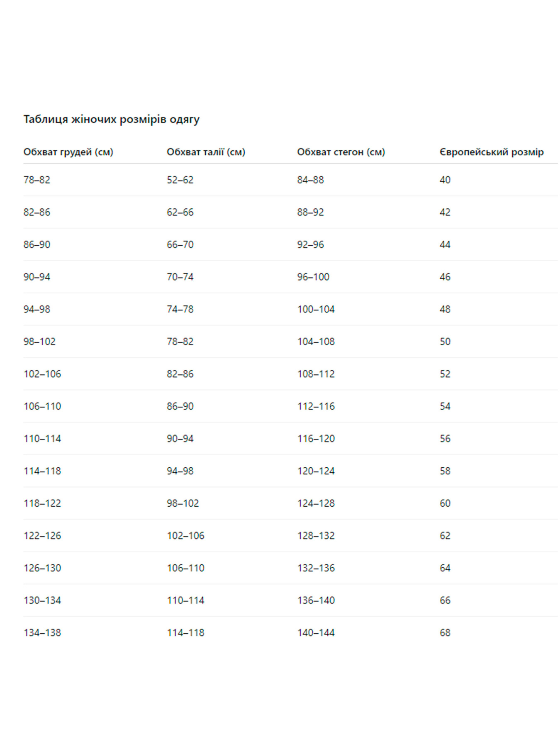Click chest measurement 98–102 cell
Viewport: 560px width, 747px height.
(x=39, y=342)
